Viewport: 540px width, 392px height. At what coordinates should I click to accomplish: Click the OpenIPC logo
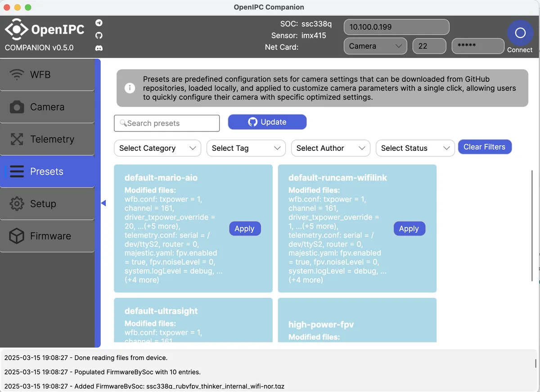[45, 30]
